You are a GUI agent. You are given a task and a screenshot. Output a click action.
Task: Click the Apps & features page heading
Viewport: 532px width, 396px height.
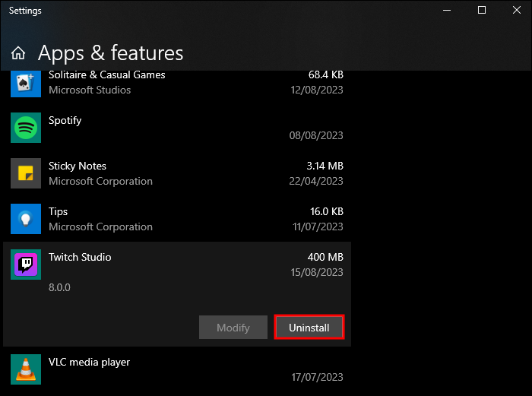click(110, 53)
